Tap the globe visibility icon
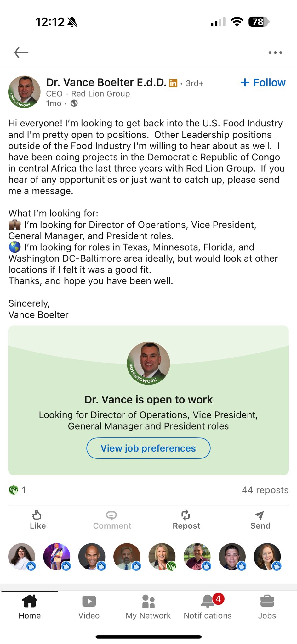This screenshot has height=644, width=297. point(74,103)
